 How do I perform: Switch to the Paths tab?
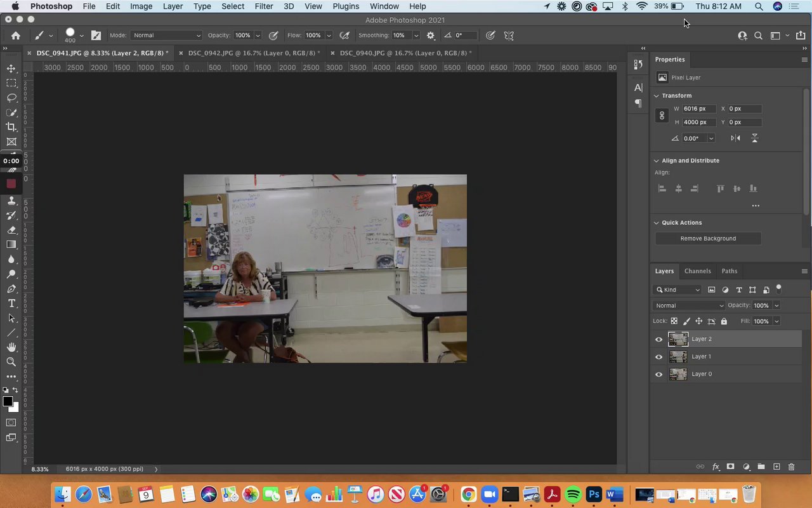pos(730,271)
